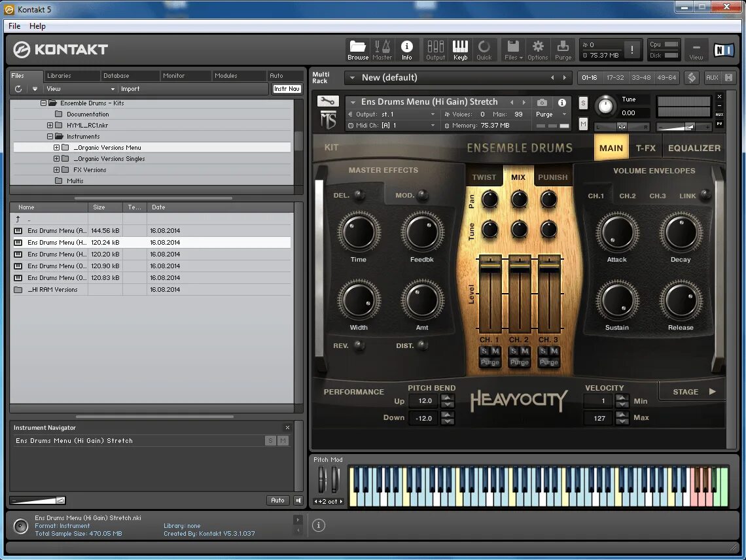Open the File menu

click(x=14, y=26)
